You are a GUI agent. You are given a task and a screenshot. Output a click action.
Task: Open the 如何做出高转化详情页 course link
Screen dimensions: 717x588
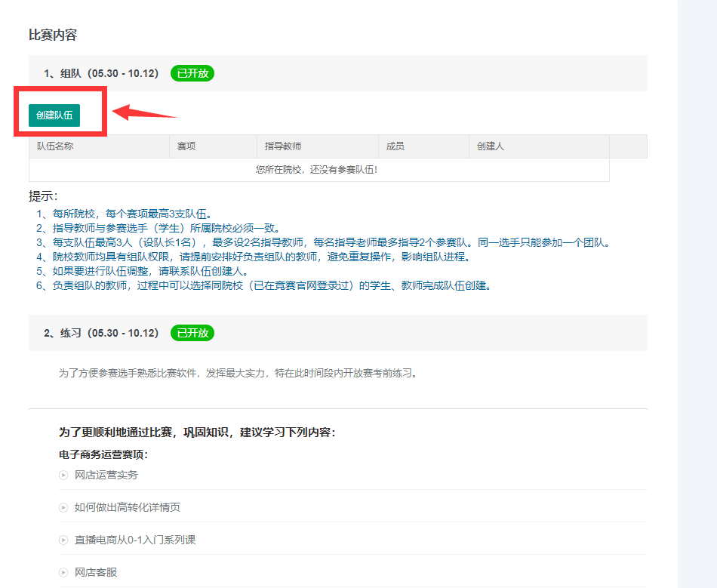pos(127,507)
